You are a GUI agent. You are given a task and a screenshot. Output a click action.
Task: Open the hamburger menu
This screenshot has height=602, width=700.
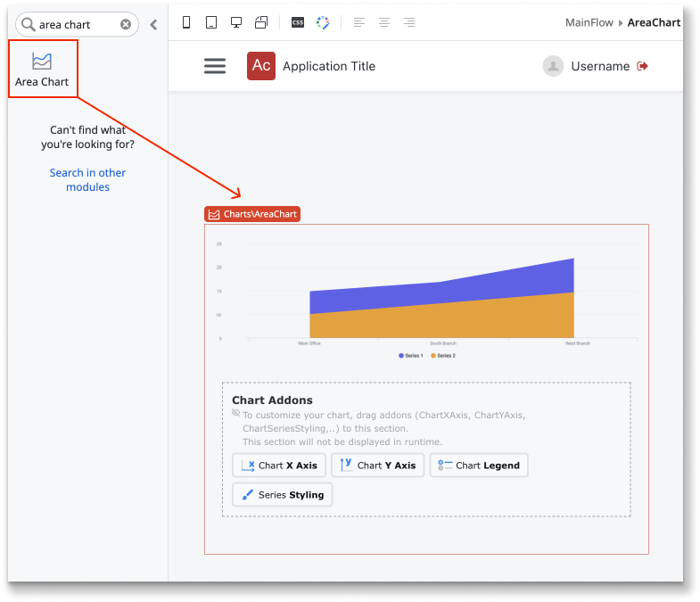click(x=215, y=66)
